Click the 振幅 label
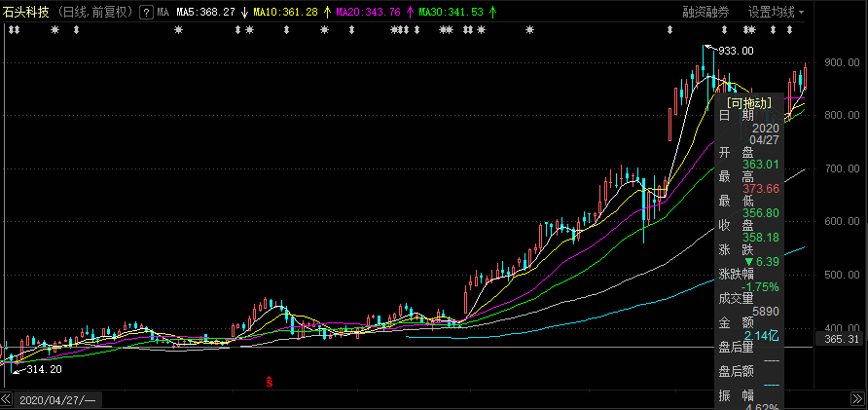Viewport: 868px width, 410px height. click(736, 395)
